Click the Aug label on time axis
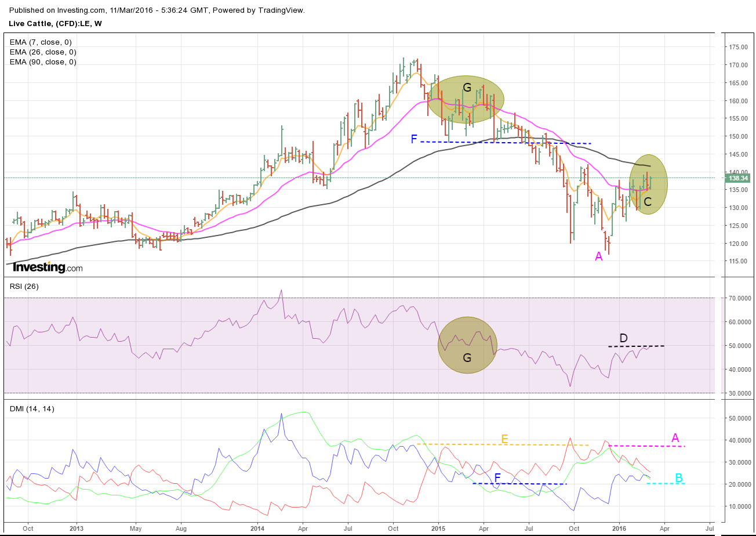 180,528
